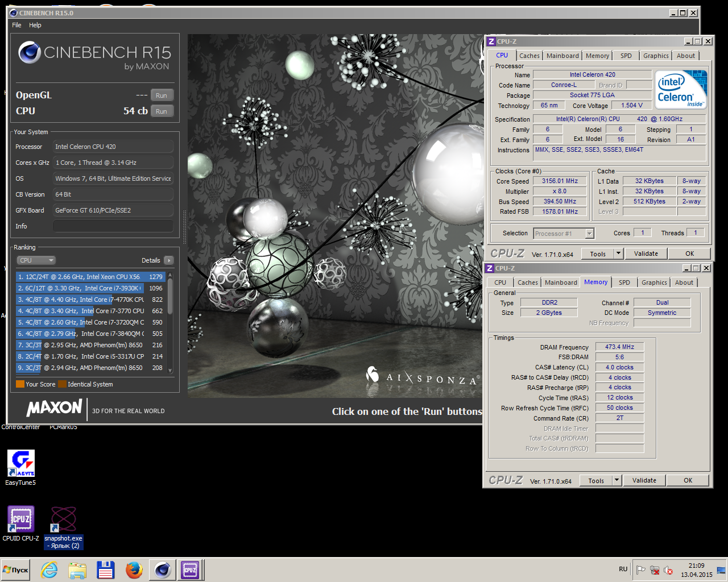The image size is (728, 582).
Task: Click Action Center flag tray icon
Action: [x=641, y=569]
